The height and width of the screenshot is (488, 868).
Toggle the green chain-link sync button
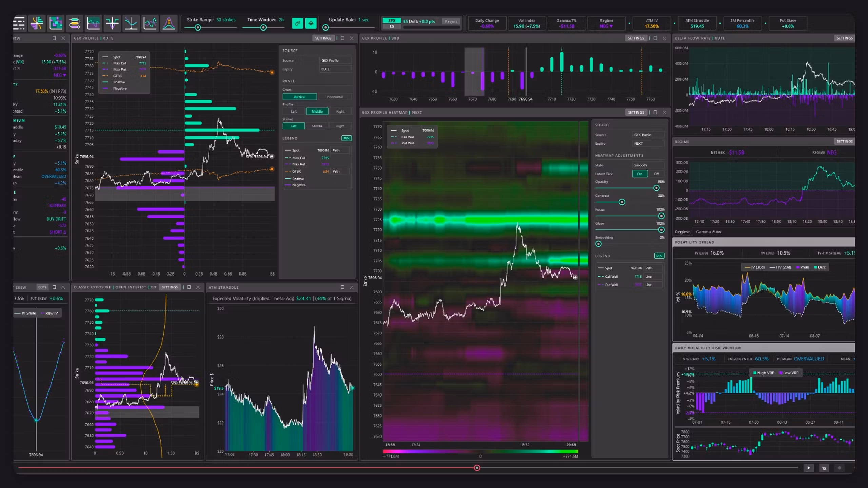click(297, 23)
